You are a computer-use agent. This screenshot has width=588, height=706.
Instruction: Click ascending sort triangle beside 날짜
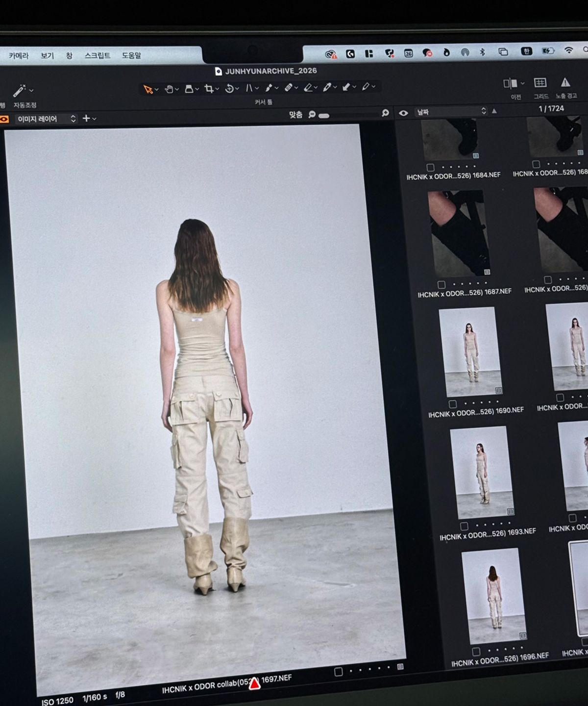(494, 111)
